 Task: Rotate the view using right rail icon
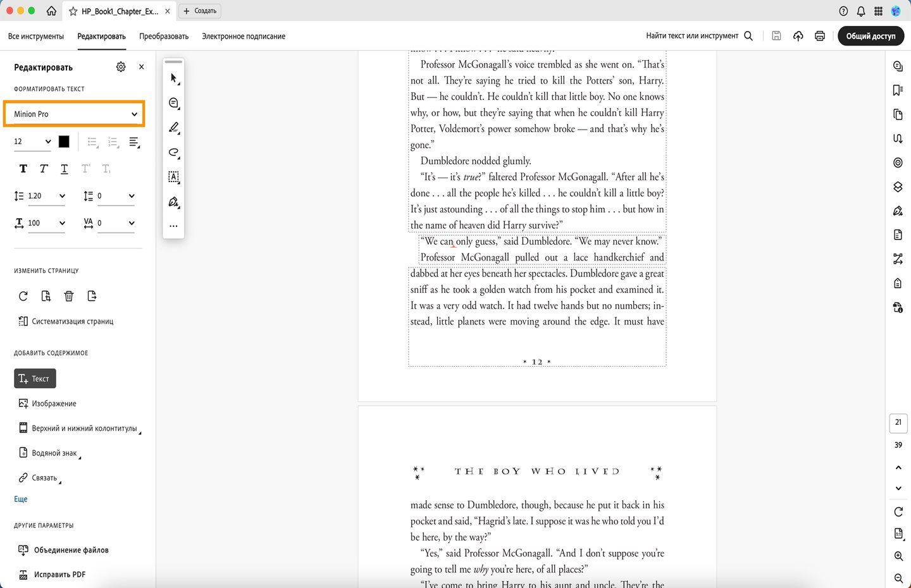(x=898, y=511)
